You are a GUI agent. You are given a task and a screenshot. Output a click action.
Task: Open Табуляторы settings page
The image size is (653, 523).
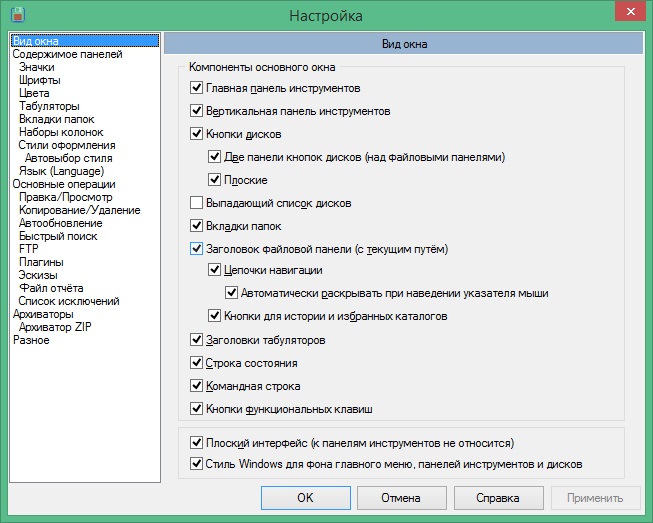click(49, 106)
